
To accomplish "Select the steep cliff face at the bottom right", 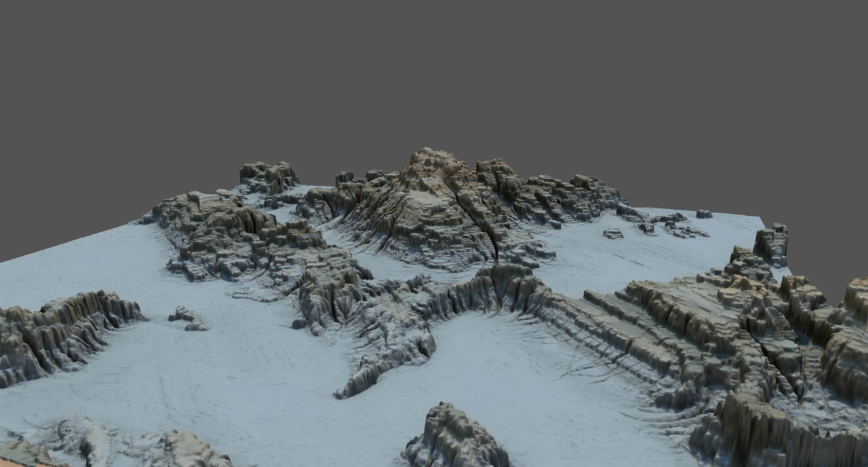I will tap(766, 428).
